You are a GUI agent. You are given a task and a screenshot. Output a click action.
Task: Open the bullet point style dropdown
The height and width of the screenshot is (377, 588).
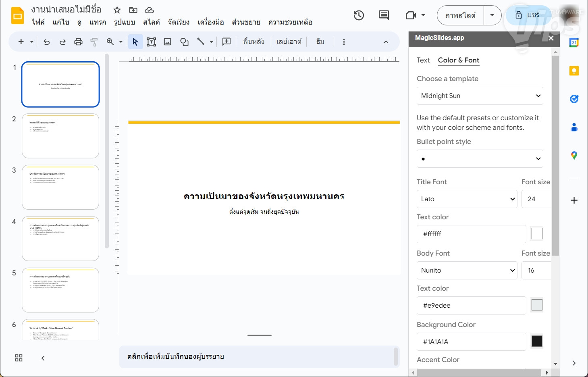(x=480, y=159)
